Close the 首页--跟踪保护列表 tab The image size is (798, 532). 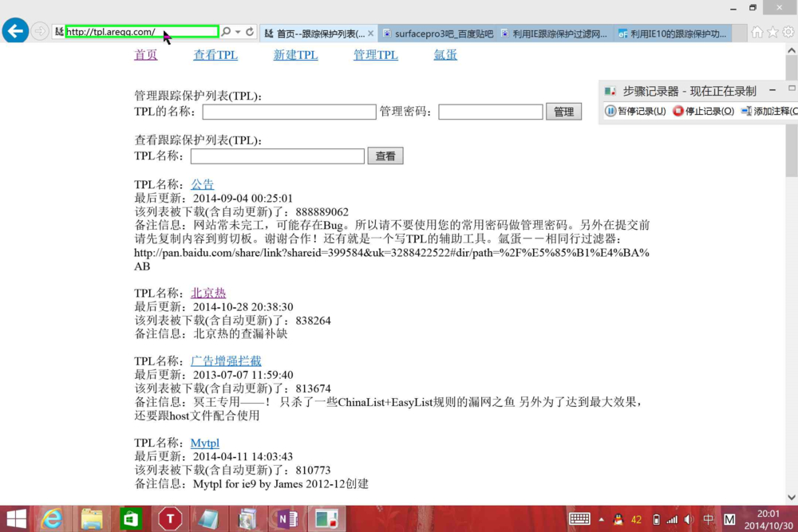pyautogui.click(x=370, y=33)
